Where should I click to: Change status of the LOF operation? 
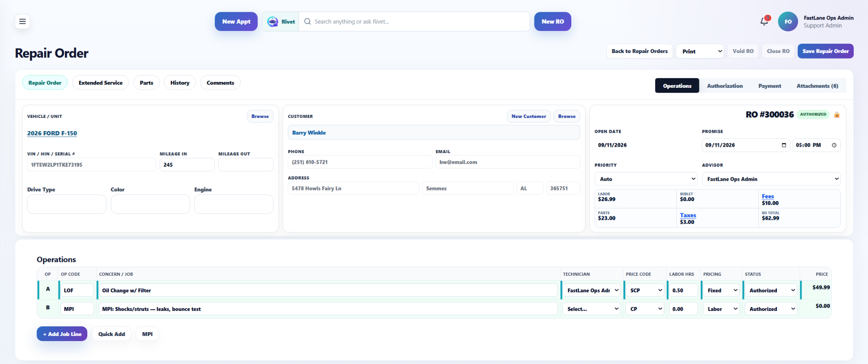tap(771, 291)
